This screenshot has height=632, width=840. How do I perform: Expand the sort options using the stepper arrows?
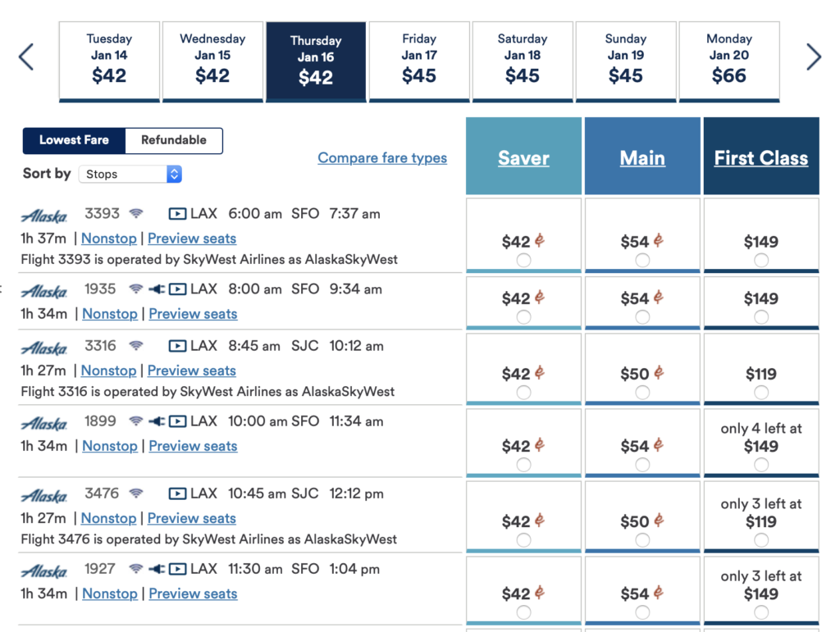click(x=172, y=174)
